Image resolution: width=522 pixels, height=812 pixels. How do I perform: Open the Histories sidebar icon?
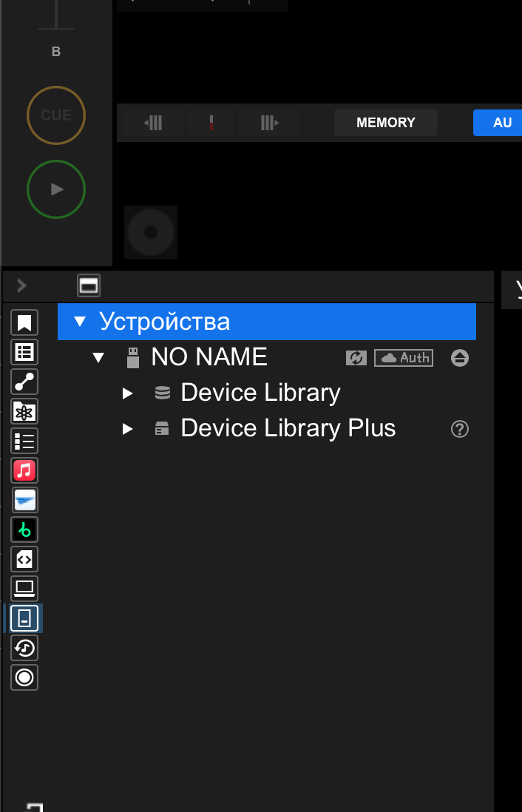click(x=24, y=648)
